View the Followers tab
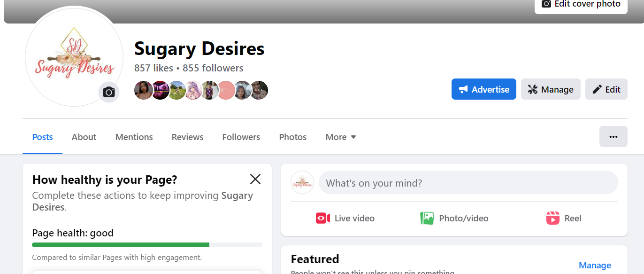 [x=241, y=137]
